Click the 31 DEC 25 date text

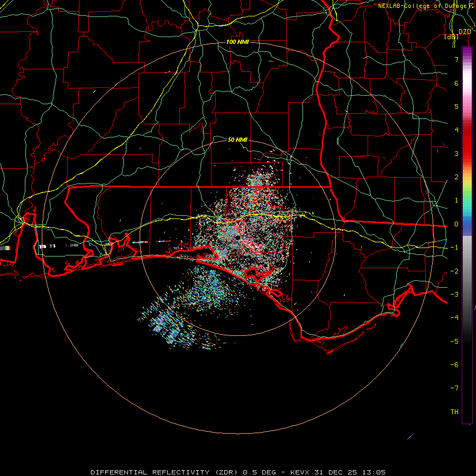pyautogui.click(x=335, y=472)
